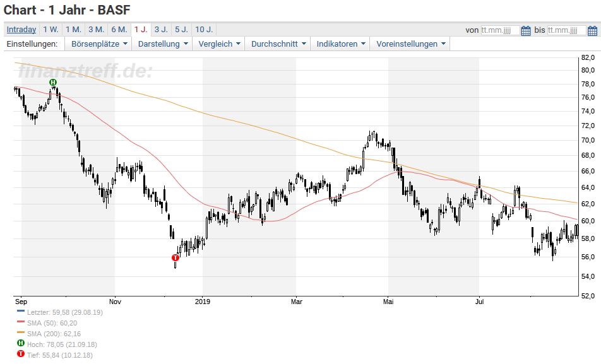The image size is (601, 364).
Task: Click 'Letzter: 59,58 (29.08.19)' legend text
Action: point(65,312)
